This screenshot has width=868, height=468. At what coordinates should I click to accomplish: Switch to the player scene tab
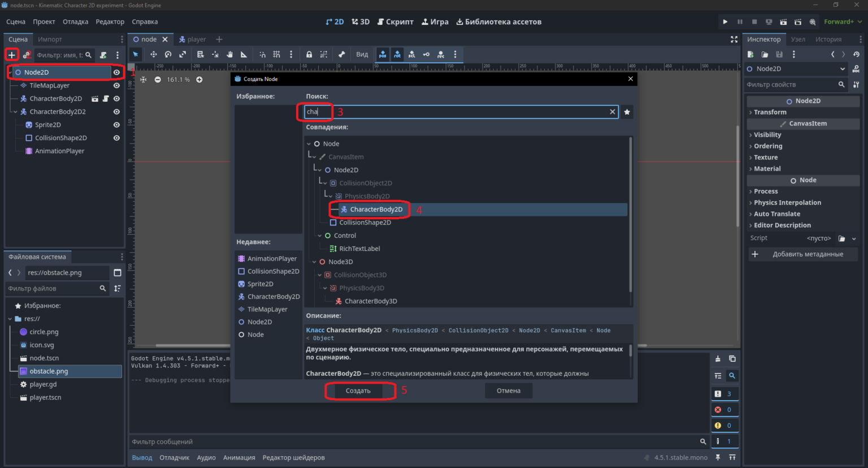click(192, 39)
